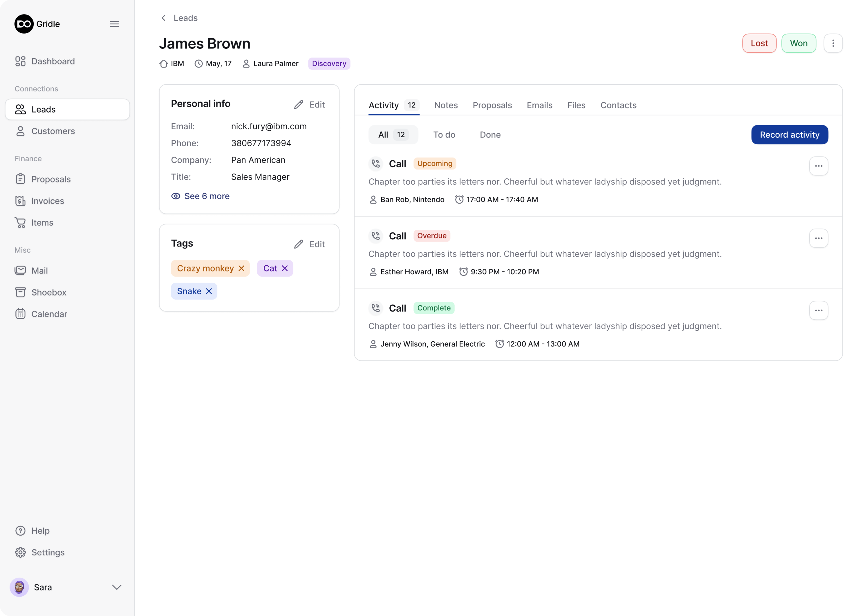This screenshot has height=616, width=867.
Task: Mark the lead as Won
Action: (798, 43)
